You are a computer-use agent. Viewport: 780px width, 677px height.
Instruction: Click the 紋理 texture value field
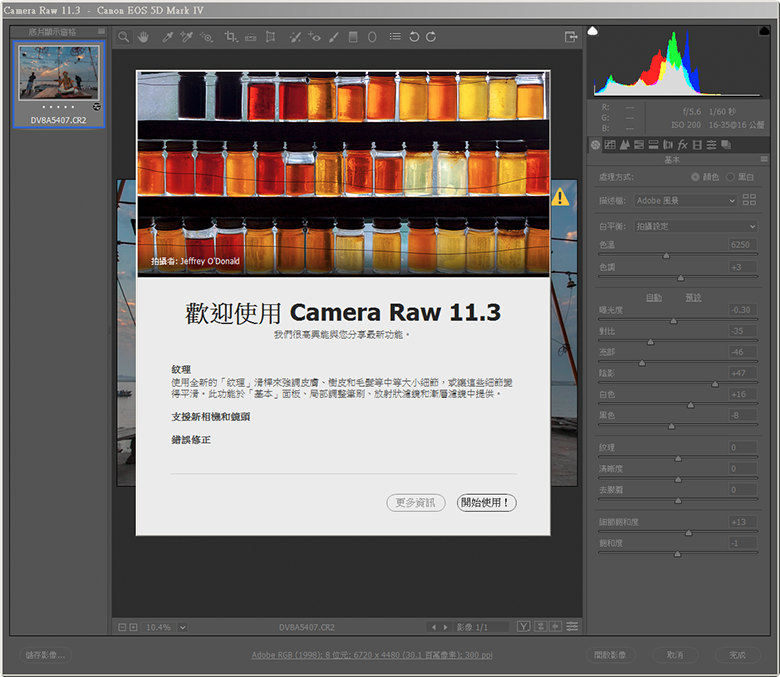pos(743,447)
